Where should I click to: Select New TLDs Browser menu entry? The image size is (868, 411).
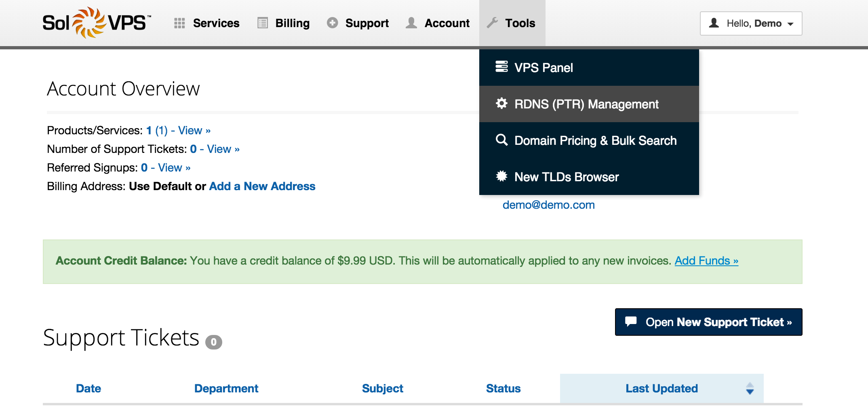coord(566,177)
